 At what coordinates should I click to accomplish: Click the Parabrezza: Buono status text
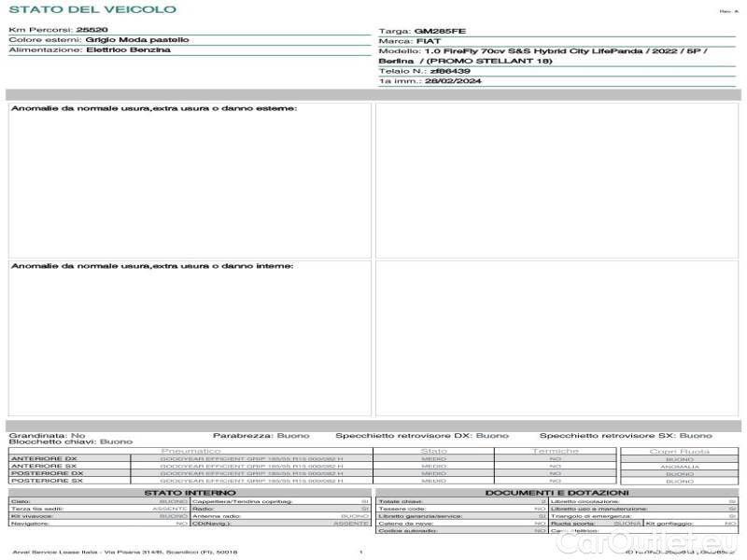[254, 436]
